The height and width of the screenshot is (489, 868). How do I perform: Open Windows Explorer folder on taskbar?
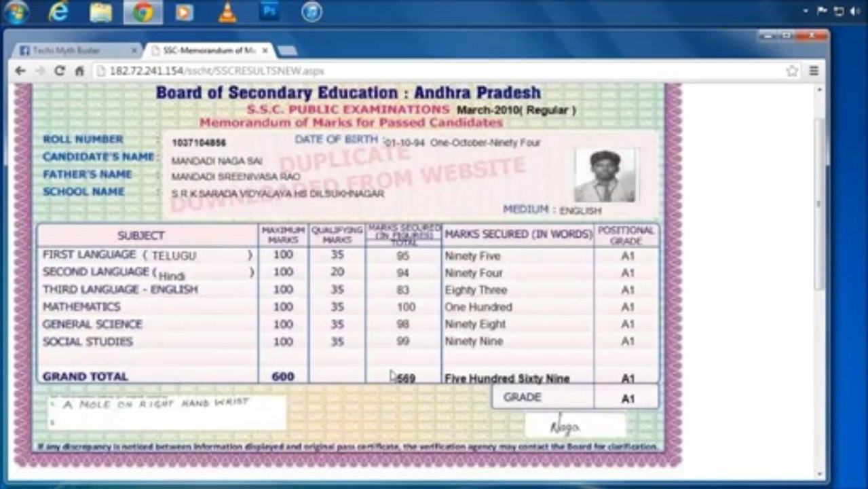pyautogui.click(x=101, y=12)
